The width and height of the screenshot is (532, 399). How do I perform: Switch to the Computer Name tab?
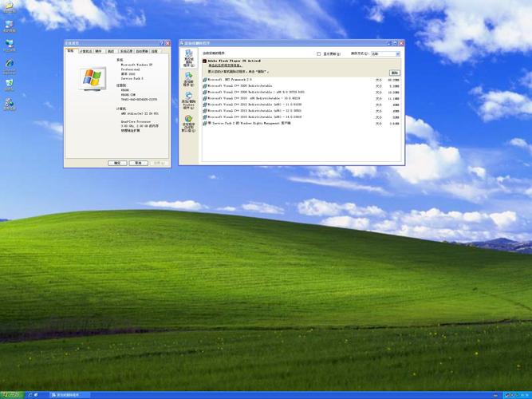point(85,50)
